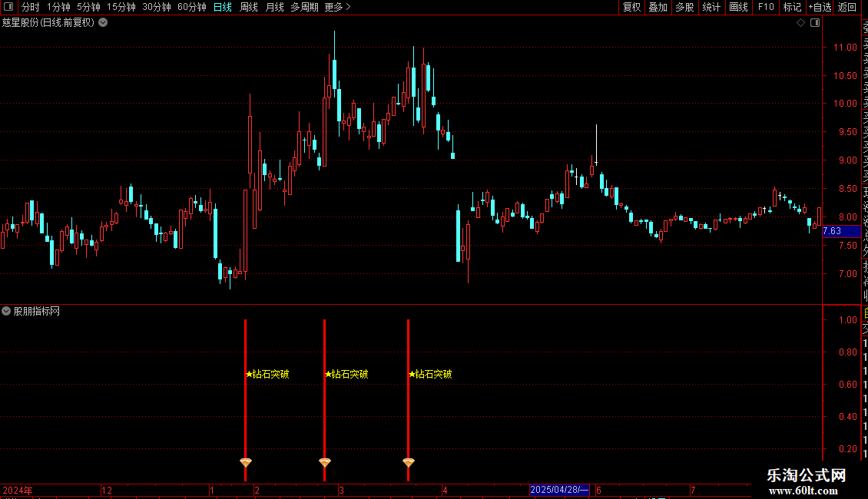Expand dropdown beside 慈星股份 title

[103, 23]
